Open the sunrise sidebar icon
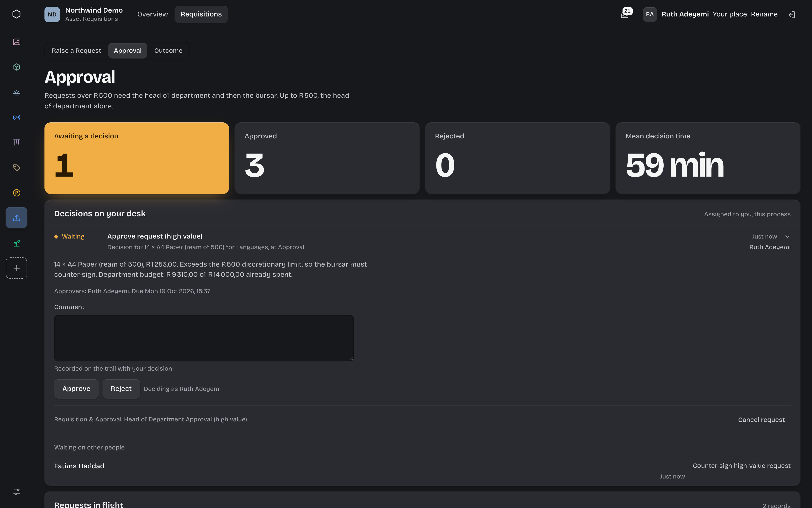The height and width of the screenshot is (508, 812). click(16, 92)
